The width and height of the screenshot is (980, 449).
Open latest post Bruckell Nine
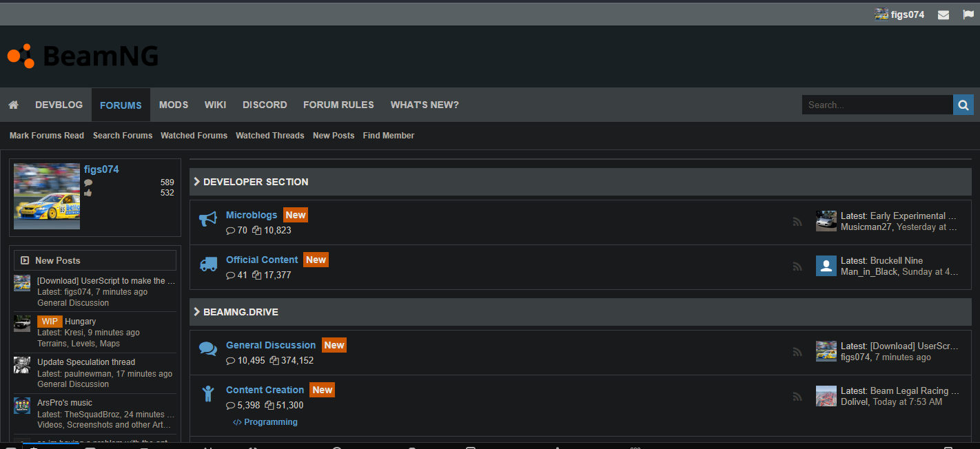pos(897,260)
